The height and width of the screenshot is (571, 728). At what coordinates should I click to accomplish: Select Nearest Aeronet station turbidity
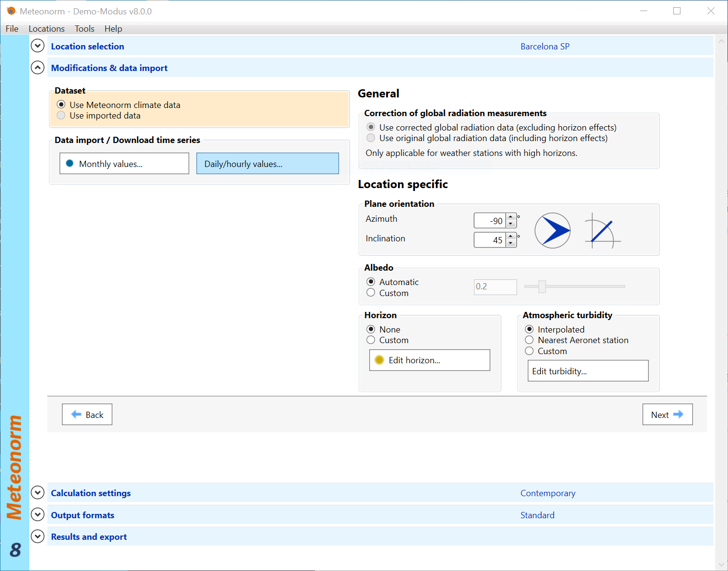click(529, 340)
